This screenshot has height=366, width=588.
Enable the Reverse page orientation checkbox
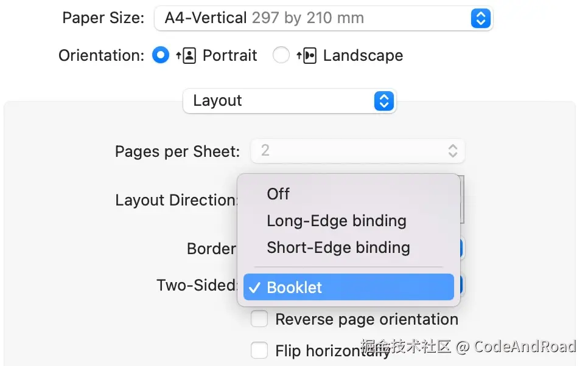(260, 319)
